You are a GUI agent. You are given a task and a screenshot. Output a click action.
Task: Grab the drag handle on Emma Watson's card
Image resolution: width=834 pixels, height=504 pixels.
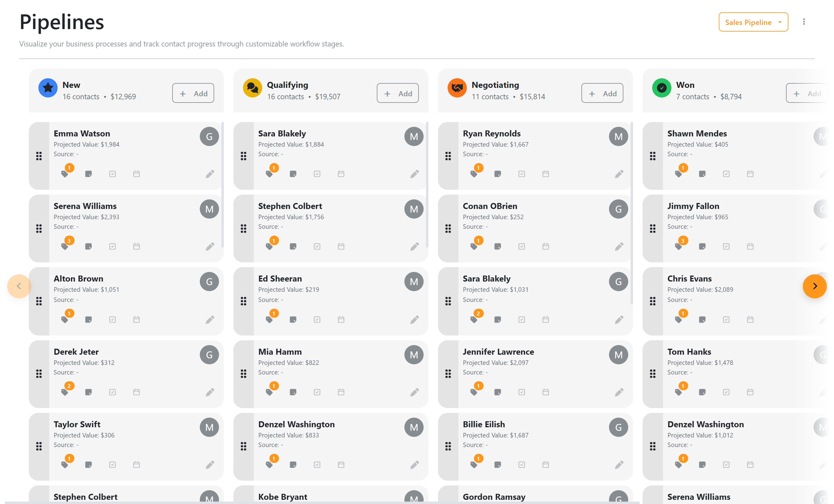click(x=39, y=156)
